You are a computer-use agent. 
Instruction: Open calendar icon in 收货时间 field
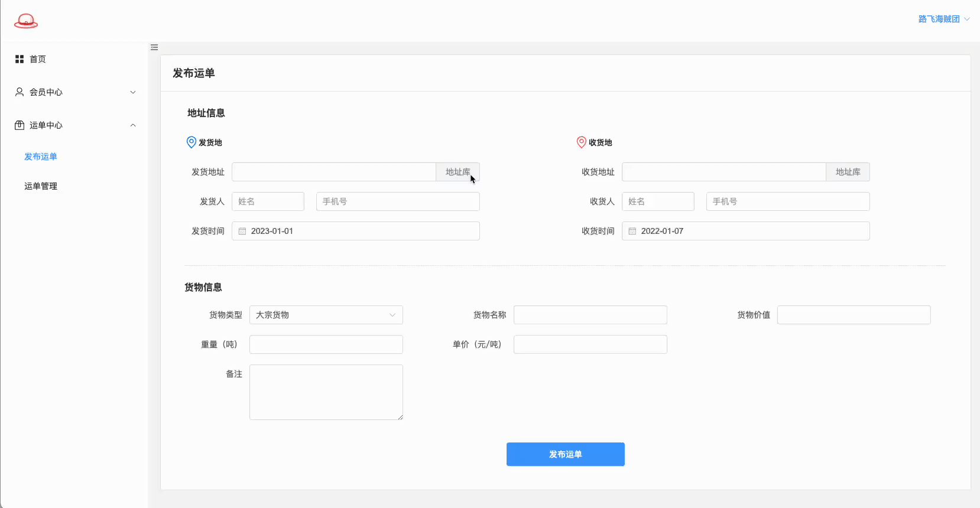pyautogui.click(x=632, y=231)
